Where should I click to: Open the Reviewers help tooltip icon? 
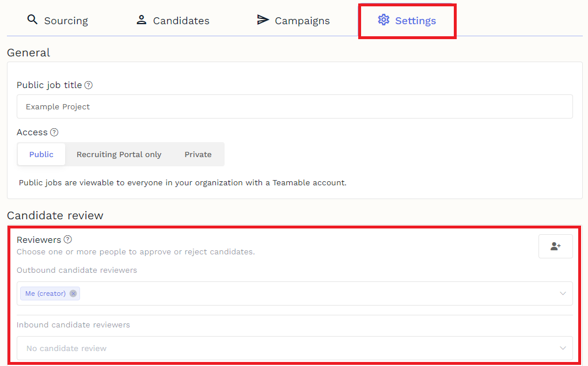tap(67, 239)
